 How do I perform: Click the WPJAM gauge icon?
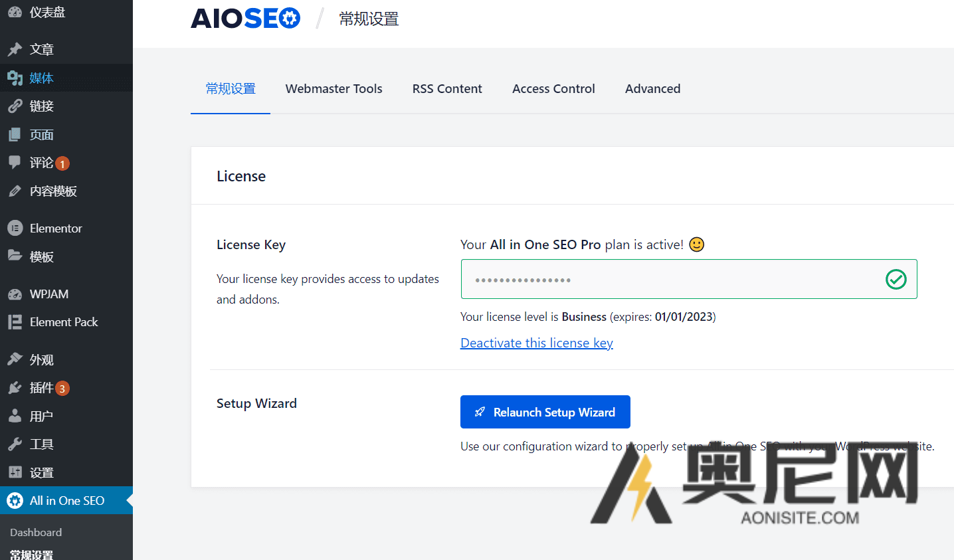pyautogui.click(x=15, y=294)
